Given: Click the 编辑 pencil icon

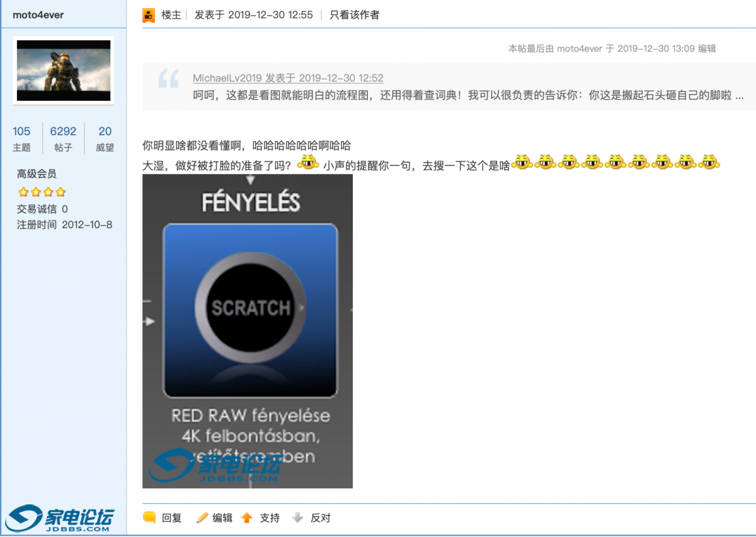Looking at the screenshot, I should (202, 517).
